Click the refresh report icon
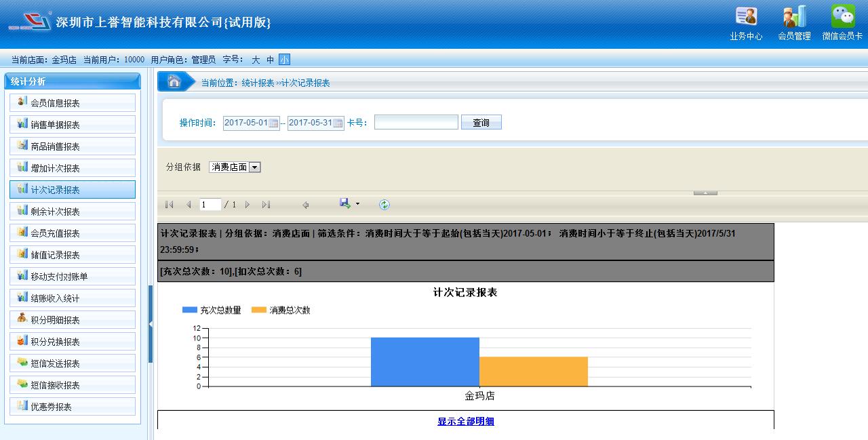 [x=384, y=205]
